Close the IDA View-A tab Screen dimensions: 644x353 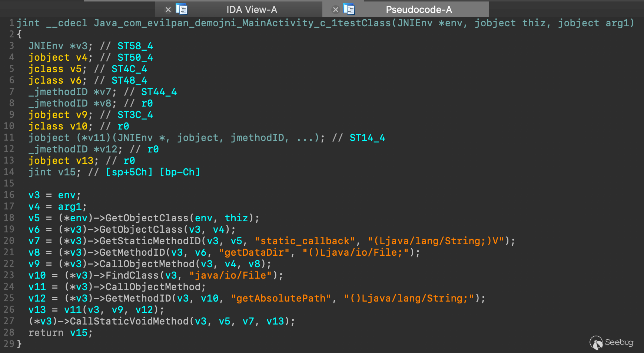point(168,10)
